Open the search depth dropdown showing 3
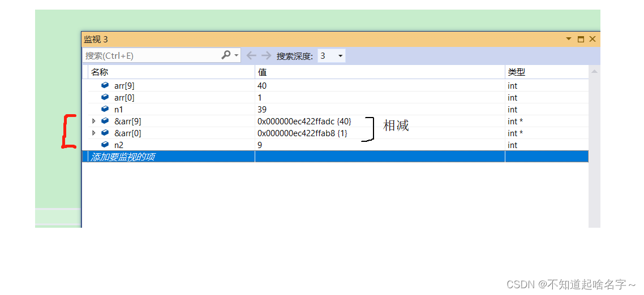644x295 pixels. tap(332, 56)
